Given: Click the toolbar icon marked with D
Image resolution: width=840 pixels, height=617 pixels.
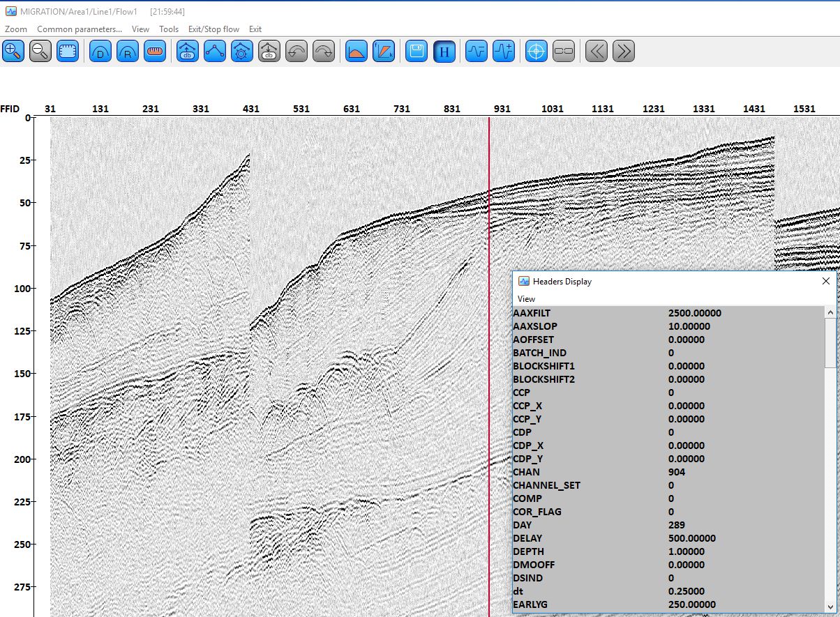Looking at the screenshot, I should pyautogui.click(x=100, y=52).
